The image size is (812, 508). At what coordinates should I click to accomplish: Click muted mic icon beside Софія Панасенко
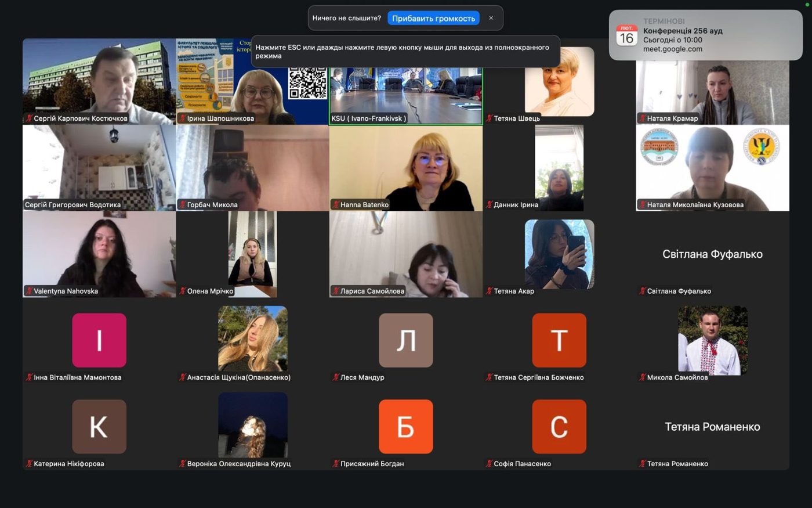[489, 464]
